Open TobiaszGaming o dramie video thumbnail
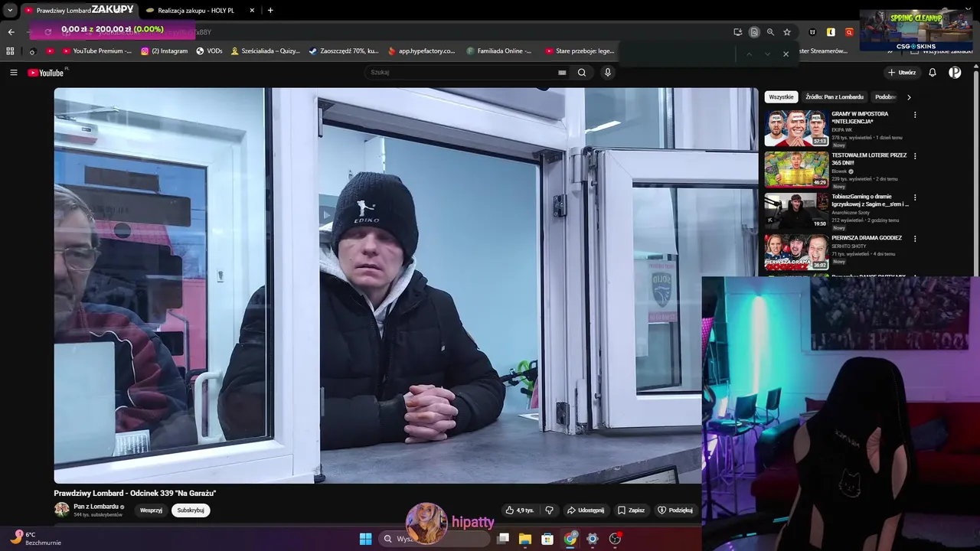Screen dimensions: 980x551 pyautogui.click(x=796, y=211)
